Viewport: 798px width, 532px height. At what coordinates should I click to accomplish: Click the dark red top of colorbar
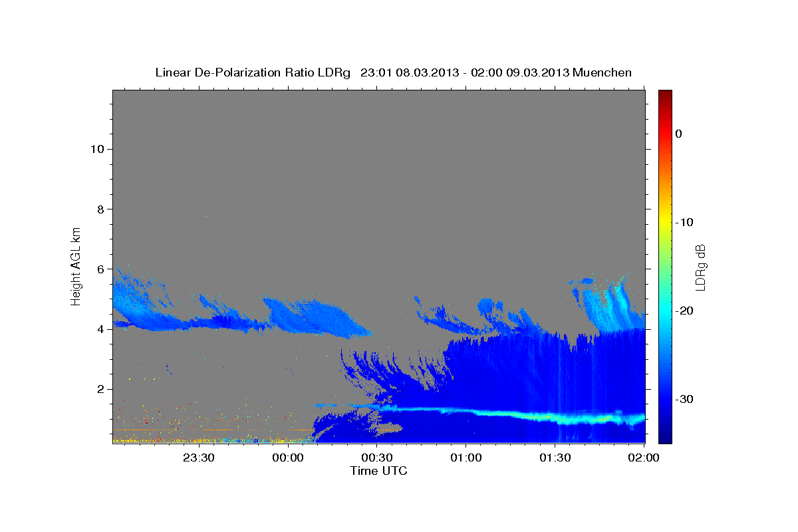click(x=665, y=94)
